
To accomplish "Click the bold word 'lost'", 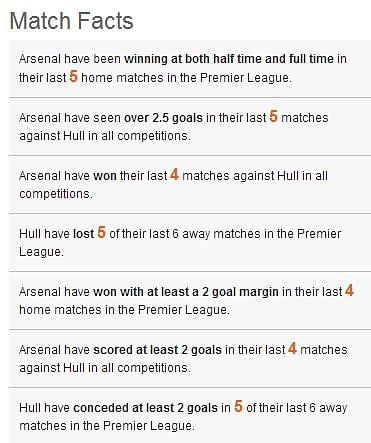I will (84, 234).
